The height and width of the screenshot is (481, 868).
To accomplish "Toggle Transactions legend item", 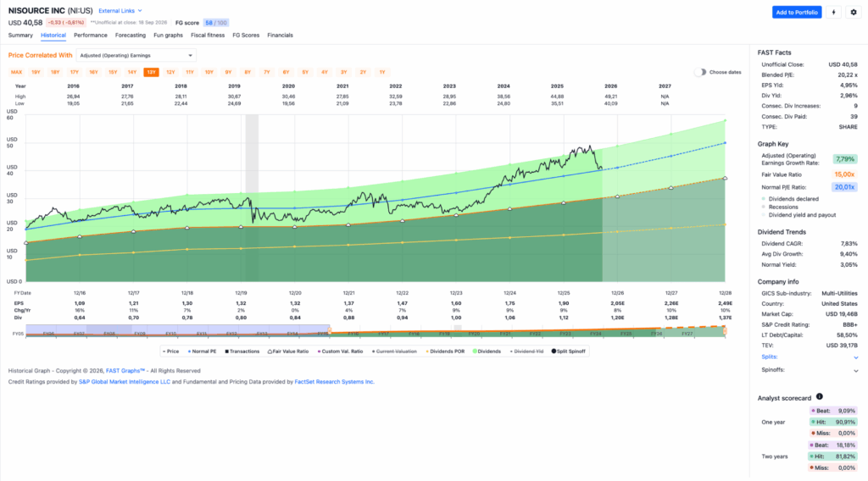I will pos(242,351).
